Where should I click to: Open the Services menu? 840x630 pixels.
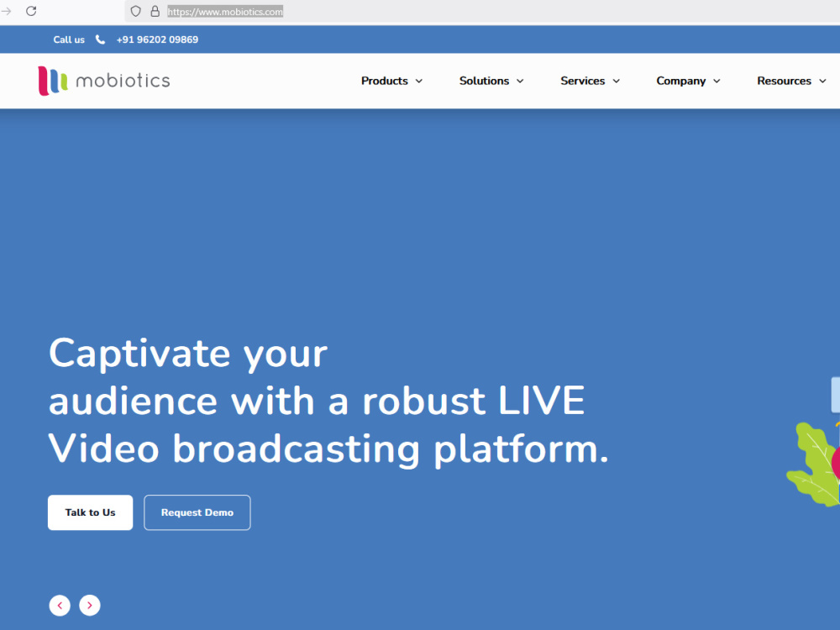[x=582, y=81]
